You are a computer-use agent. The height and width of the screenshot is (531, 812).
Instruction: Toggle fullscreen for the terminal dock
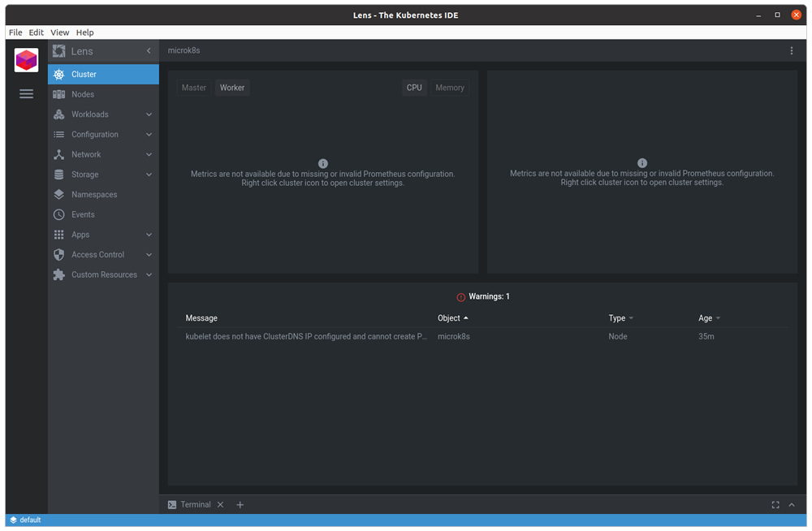pyautogui.click(x=775, y=505)
